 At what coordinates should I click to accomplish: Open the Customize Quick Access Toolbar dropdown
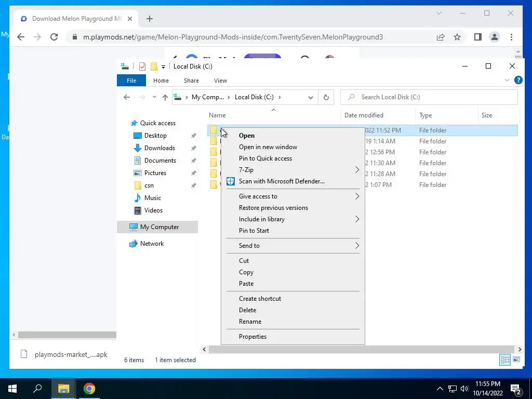coord(163,67)
